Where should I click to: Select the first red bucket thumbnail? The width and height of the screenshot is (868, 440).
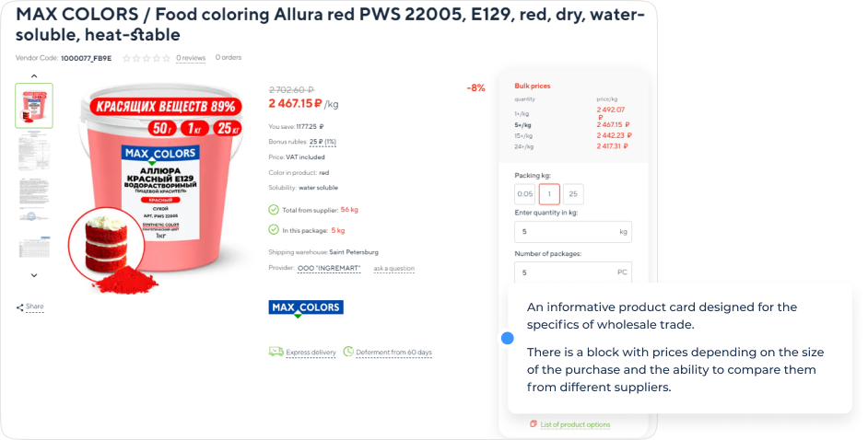(34, 106)
